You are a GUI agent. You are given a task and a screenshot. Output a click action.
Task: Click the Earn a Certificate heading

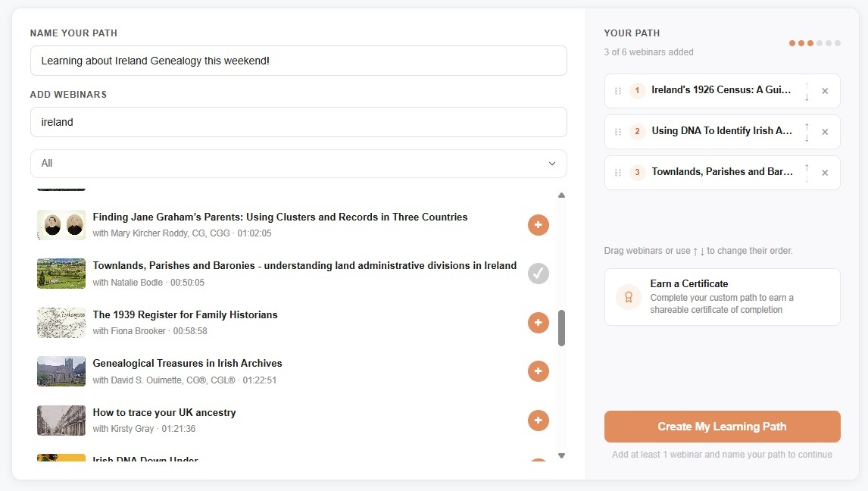[689, 283]
